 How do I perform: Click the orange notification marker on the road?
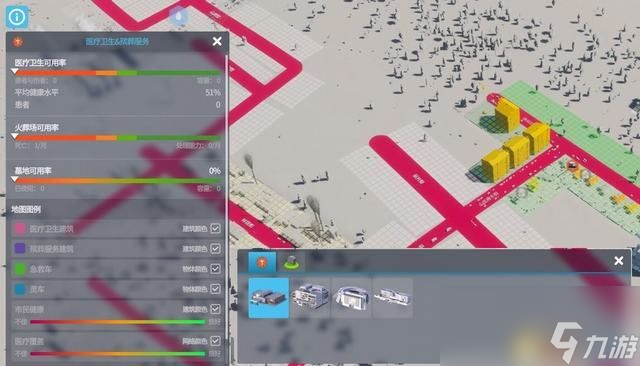pos(572,166)
